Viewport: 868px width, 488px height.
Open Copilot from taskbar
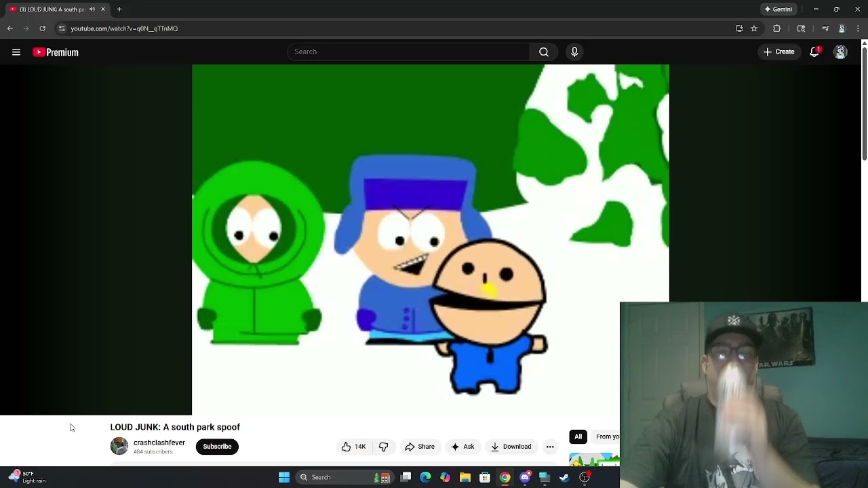pyautogui.click(x=445, y=477)
